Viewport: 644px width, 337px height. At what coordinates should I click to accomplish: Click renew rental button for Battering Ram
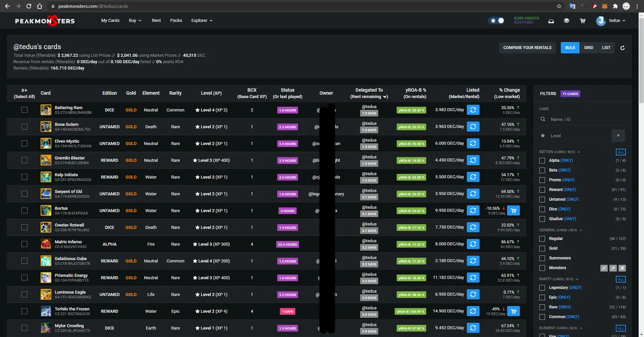[473, 110]
